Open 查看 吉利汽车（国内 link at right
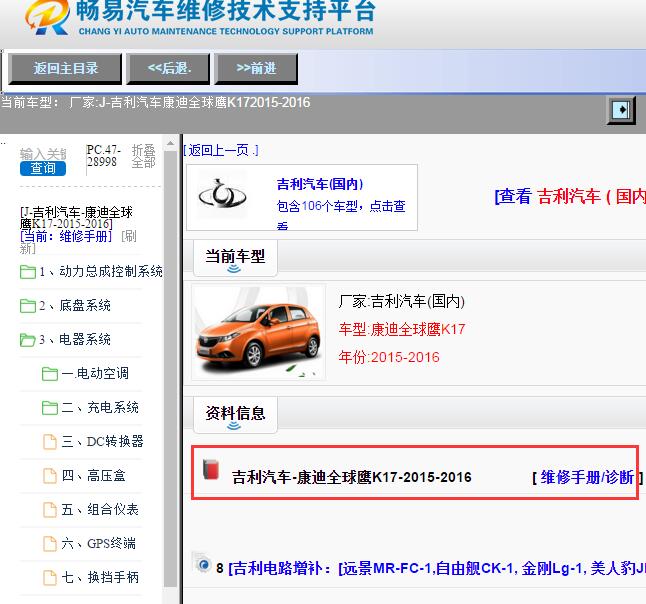Viewport: 646px width, 604px height. click(570, 196)
